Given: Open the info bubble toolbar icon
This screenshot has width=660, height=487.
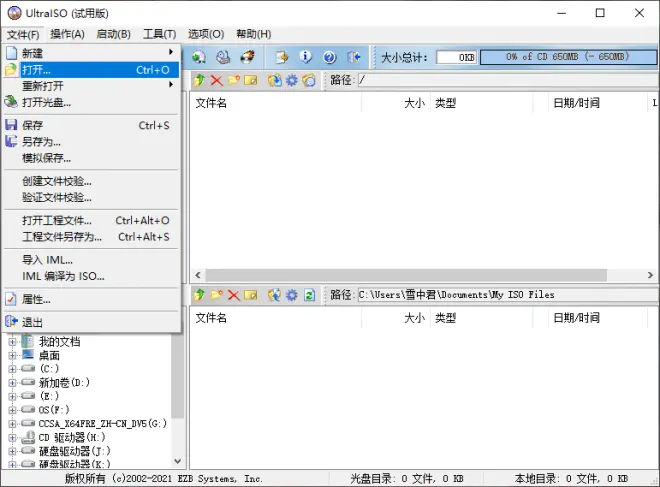Looking at the screenshot, I should [306, 57].
